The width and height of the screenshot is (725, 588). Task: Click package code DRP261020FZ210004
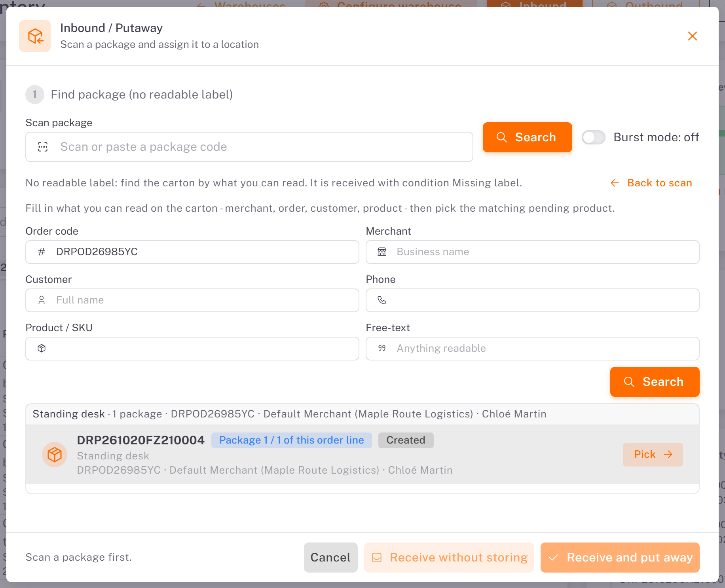tap(140, 440)
